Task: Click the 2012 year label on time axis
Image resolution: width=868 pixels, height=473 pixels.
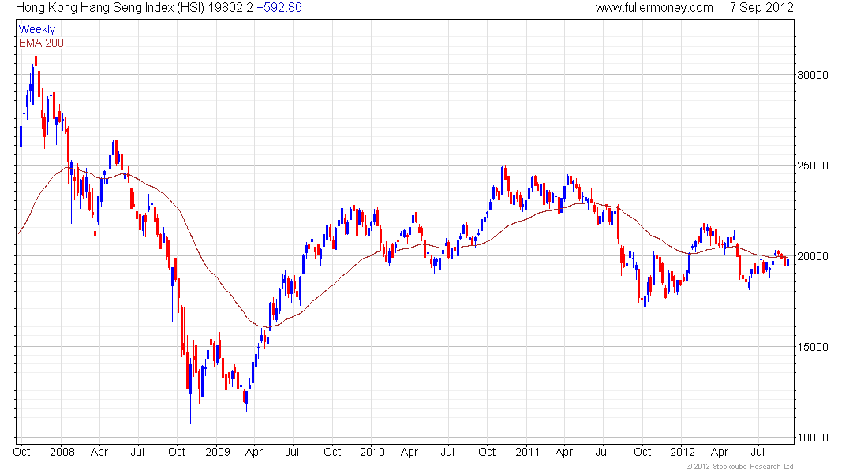Action: [x=683, y=452]
